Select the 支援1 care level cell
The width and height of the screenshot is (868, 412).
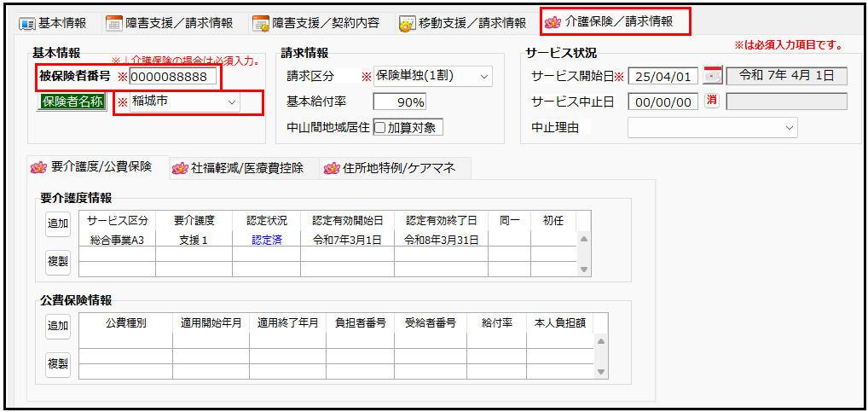tap(194, 239)
